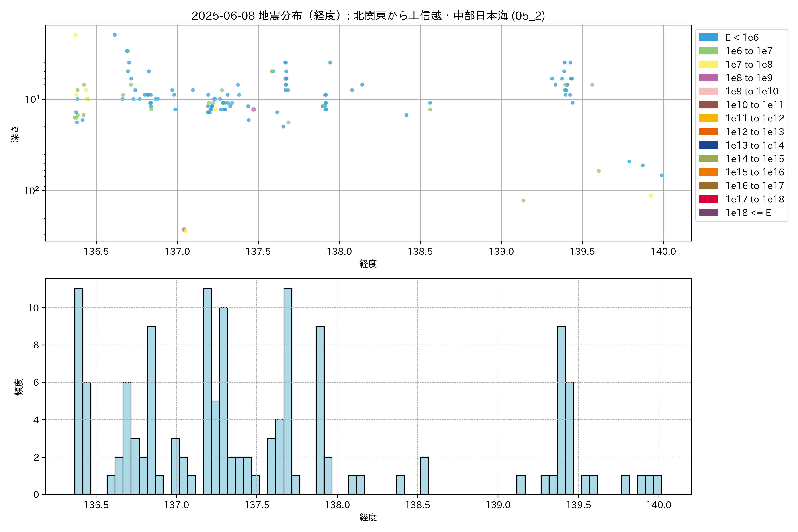Click the 頻度 y-axis label on histogram

point(19,387)
